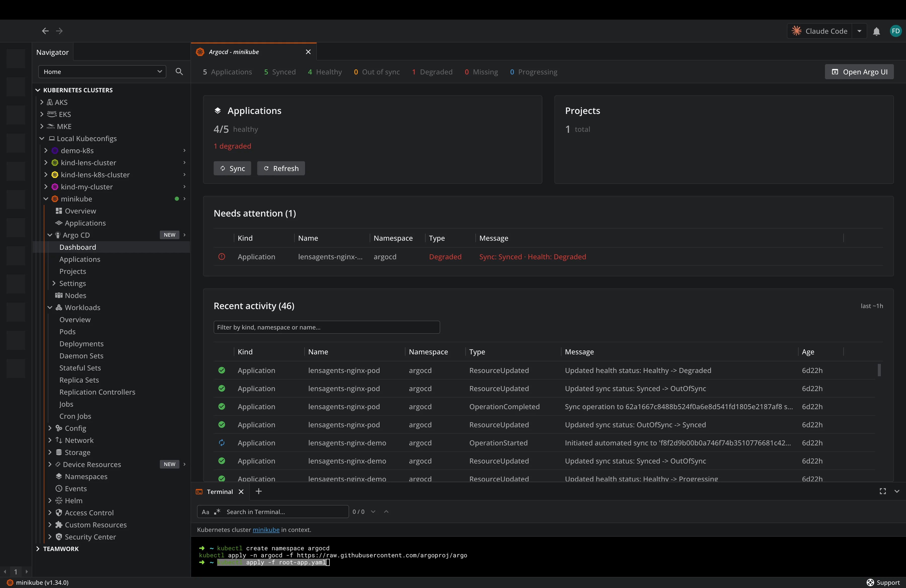Image resolution: width=906 pixels, height=588 pixels.
Task: Expand the demo-k8s cluster
Action: click(46, 150)
